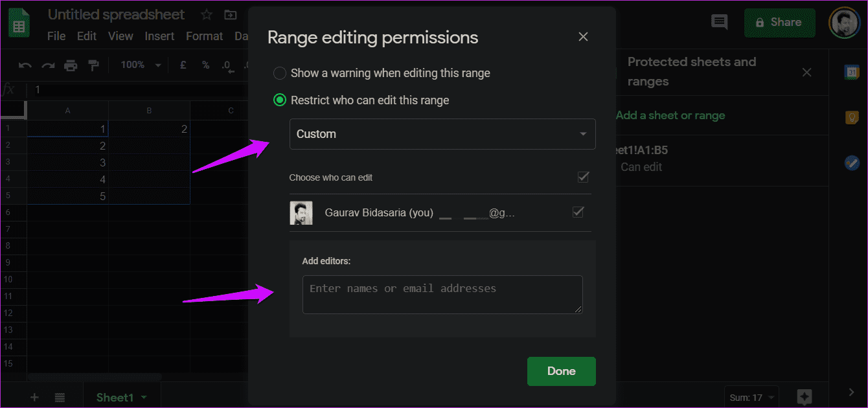Close the Protected sheets and ranges panel

click(806, 72)
